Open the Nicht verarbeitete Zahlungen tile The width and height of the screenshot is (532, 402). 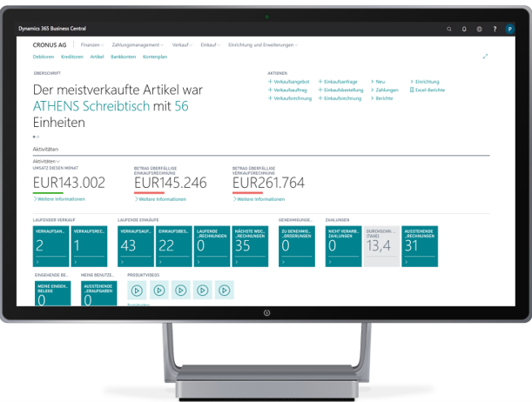coord(343,246)
